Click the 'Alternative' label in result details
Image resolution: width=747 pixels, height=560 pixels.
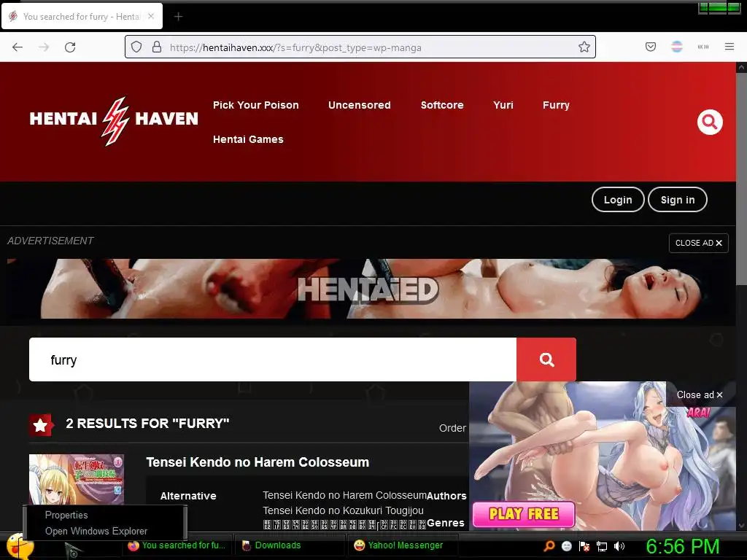click(x=188, y=496)
